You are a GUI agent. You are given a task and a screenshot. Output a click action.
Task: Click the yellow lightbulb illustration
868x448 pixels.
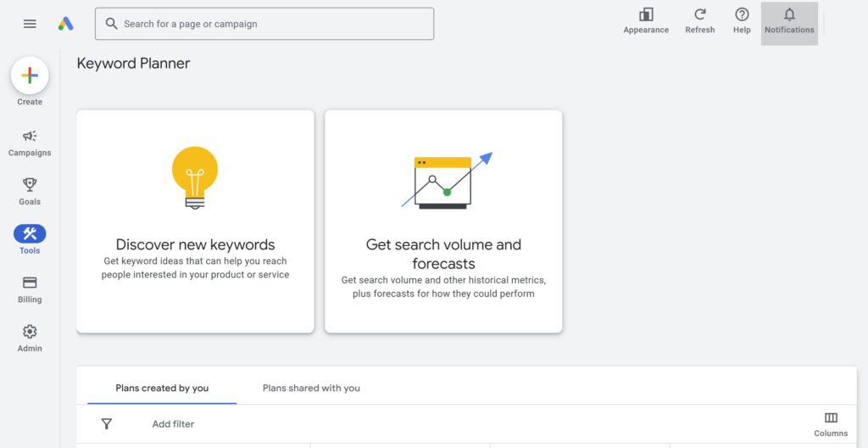coord(195,177)
